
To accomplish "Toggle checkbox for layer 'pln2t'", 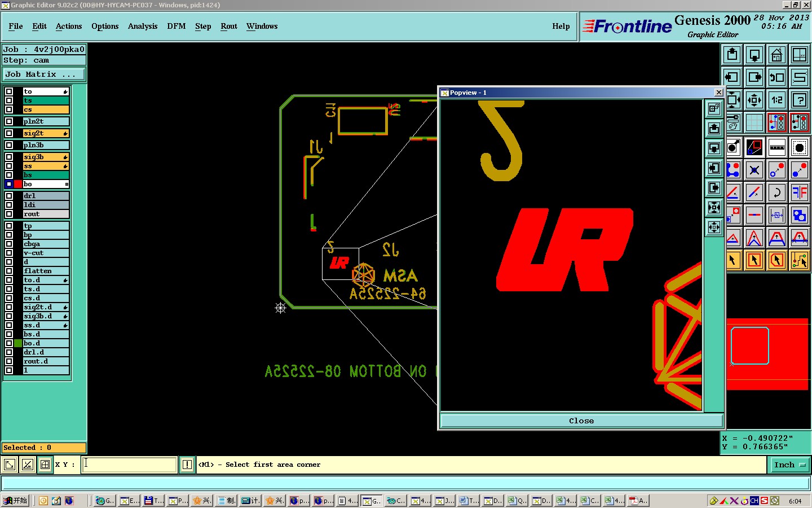I will point(9,121).
